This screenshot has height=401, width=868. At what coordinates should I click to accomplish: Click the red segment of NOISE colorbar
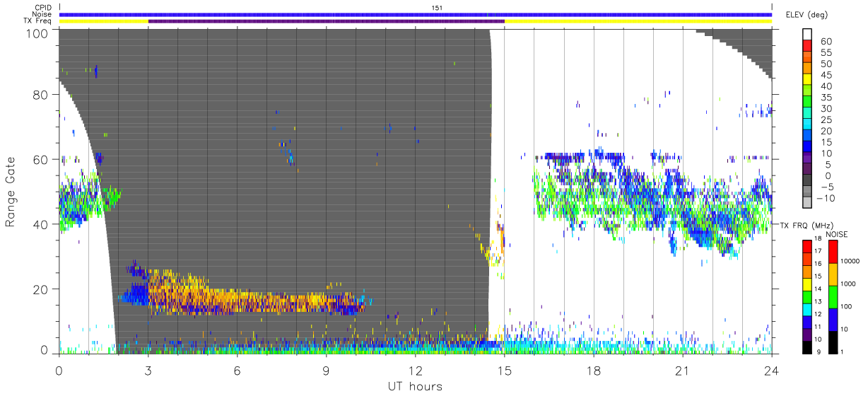pos(832,252)
